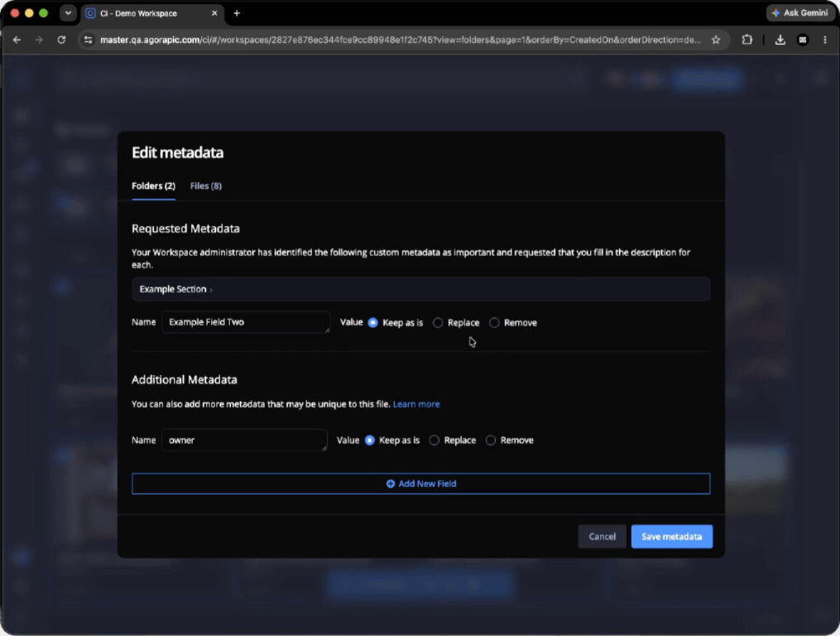Choose Replace for the owner field

pos(434,440)
